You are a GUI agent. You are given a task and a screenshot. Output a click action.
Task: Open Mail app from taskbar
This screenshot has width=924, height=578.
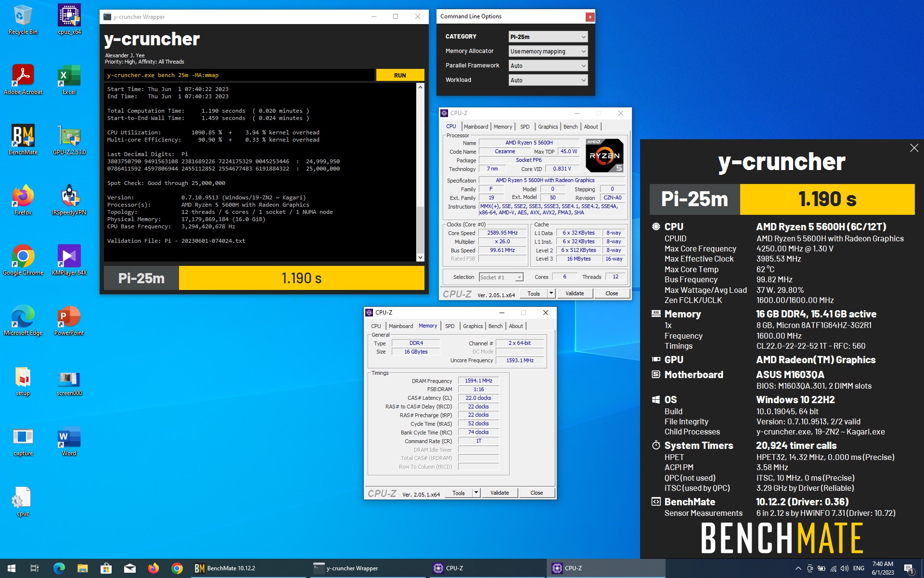(x=129, y=568)
